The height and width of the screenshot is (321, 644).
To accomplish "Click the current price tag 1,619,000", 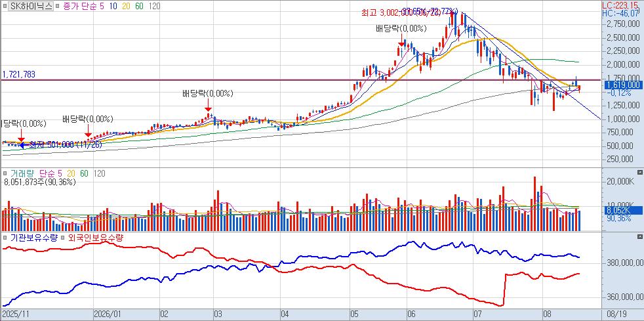I will (x=624, y=85).
